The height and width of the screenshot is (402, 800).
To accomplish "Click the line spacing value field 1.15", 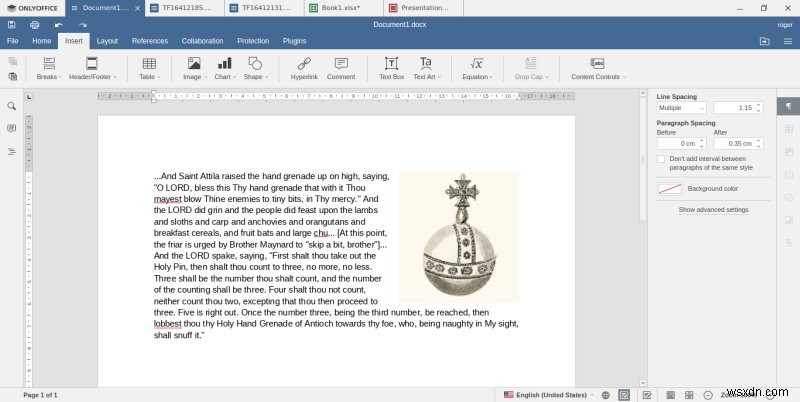I will [738, 108].
